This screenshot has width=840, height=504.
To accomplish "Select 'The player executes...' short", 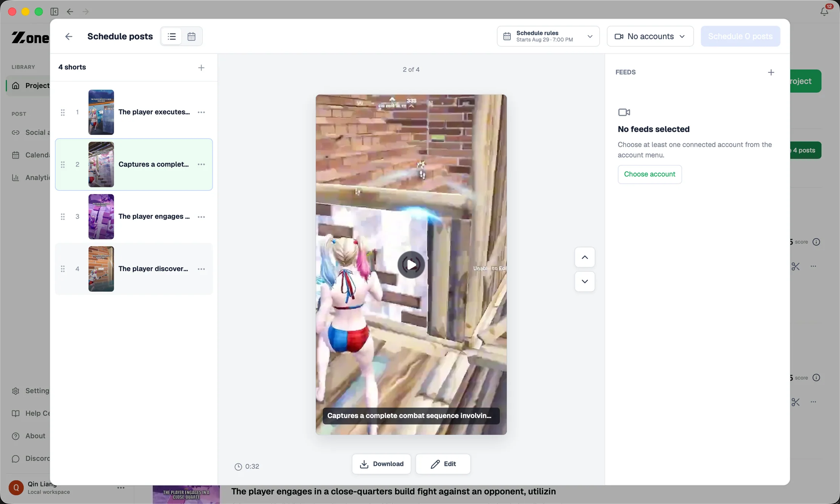I will pos(134,112).
